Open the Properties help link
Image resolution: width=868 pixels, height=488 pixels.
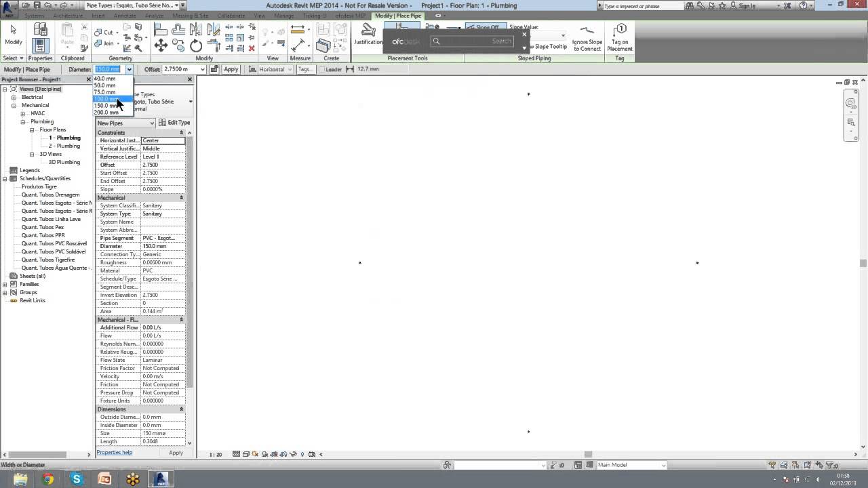coord(115,452)
